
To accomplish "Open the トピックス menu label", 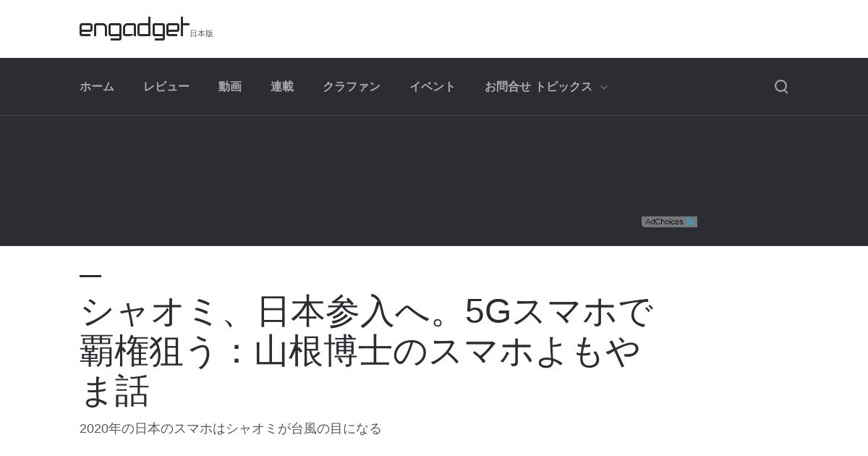I will 563,87.
